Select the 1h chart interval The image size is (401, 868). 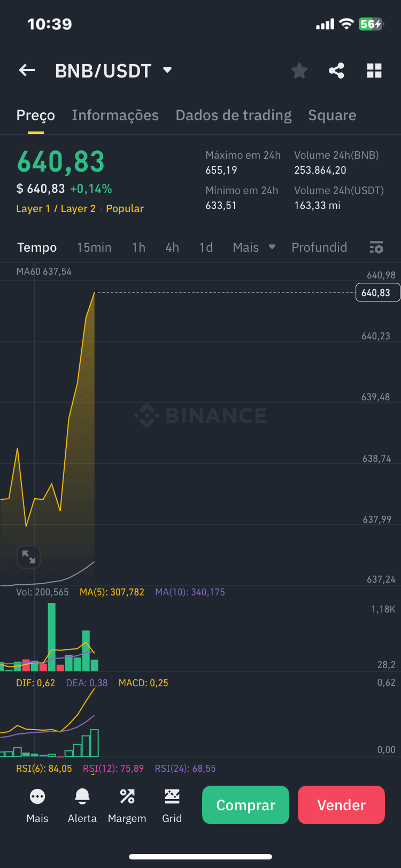tap(138, 247)
